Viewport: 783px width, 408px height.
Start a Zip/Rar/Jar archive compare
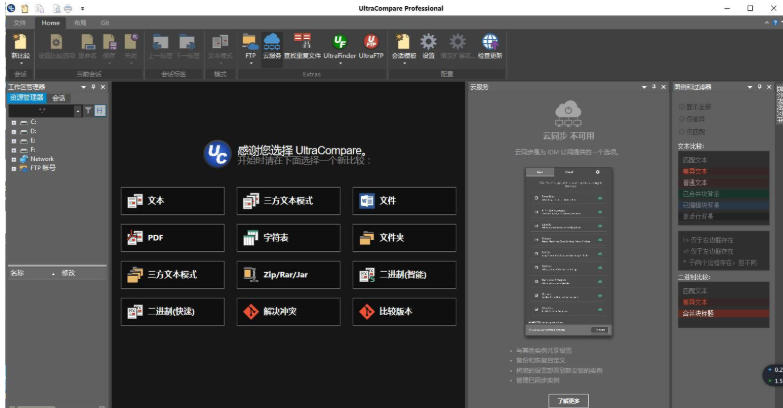(289, 275)
